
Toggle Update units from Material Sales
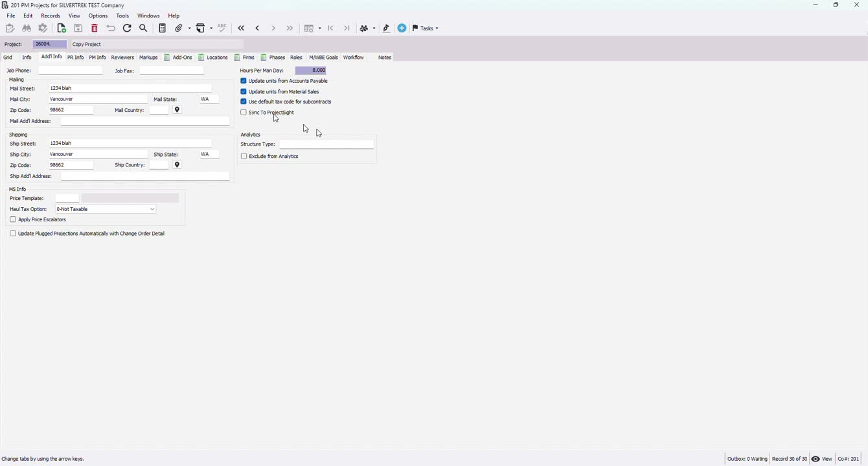pos(244,91)
